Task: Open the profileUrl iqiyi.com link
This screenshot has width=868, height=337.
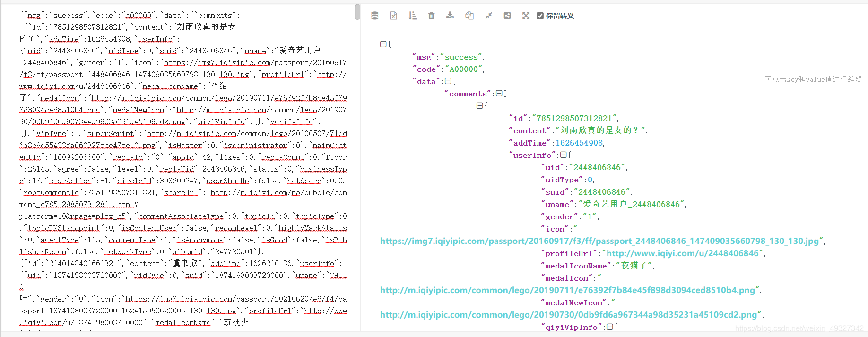Action: coord(683,253)
